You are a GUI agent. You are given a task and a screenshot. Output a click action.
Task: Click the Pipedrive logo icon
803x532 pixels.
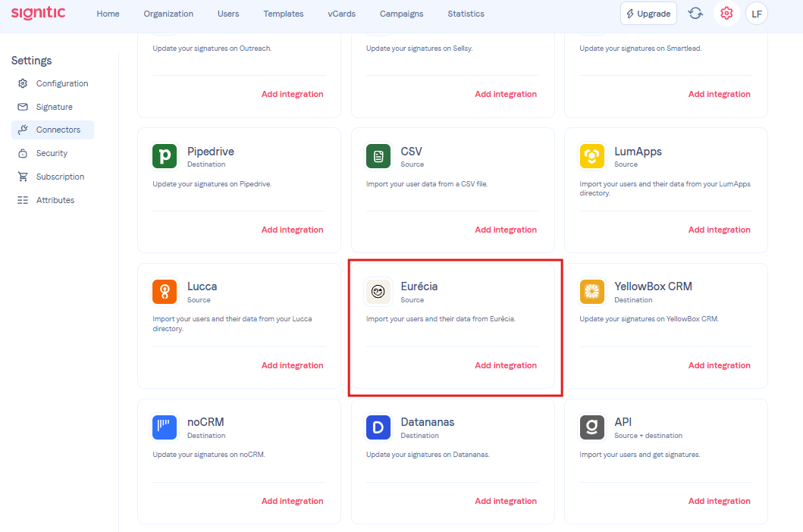coord(165,156)
